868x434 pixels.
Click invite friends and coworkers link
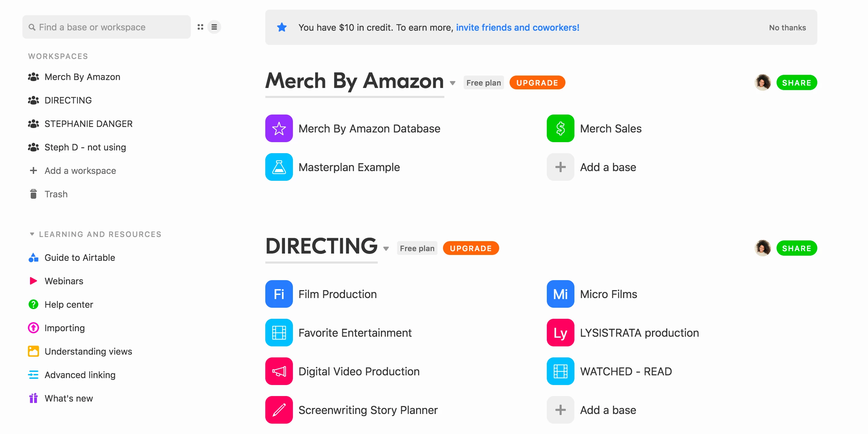point(517,27)
